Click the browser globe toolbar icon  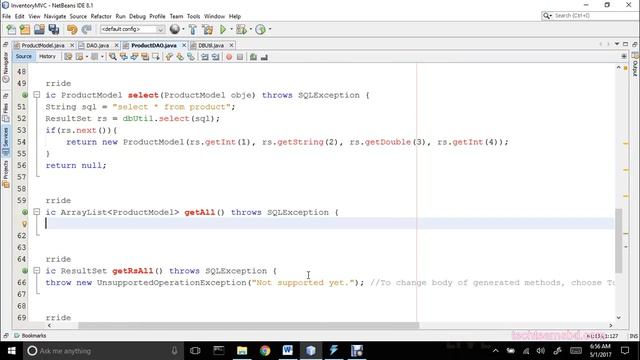(x=175, y=29)
